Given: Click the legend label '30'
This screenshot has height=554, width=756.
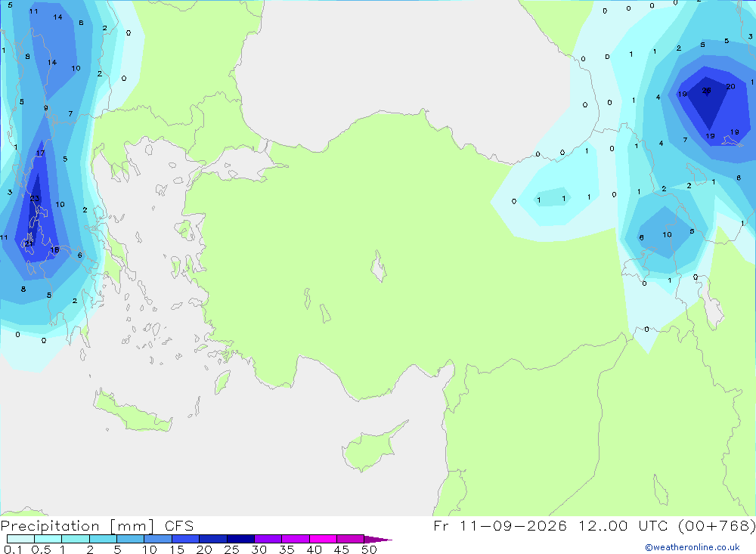Looking at the screenshot, I should [x=259, y=549].
